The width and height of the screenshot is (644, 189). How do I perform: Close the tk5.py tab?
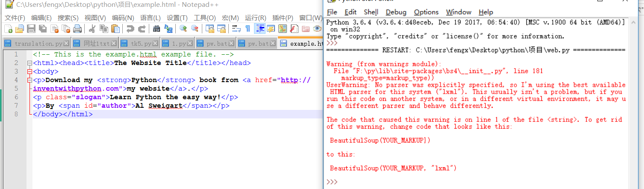tap(156, 44)
